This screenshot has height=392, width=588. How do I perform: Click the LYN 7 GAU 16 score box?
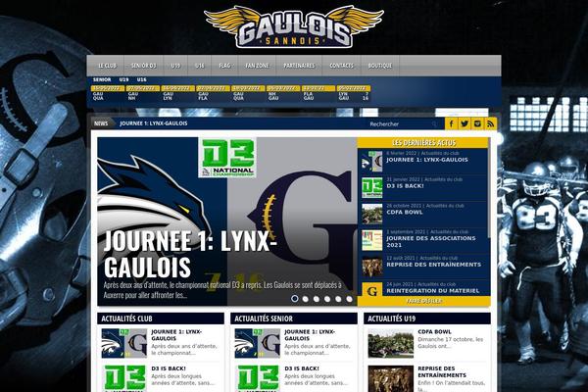click(354, 93)
